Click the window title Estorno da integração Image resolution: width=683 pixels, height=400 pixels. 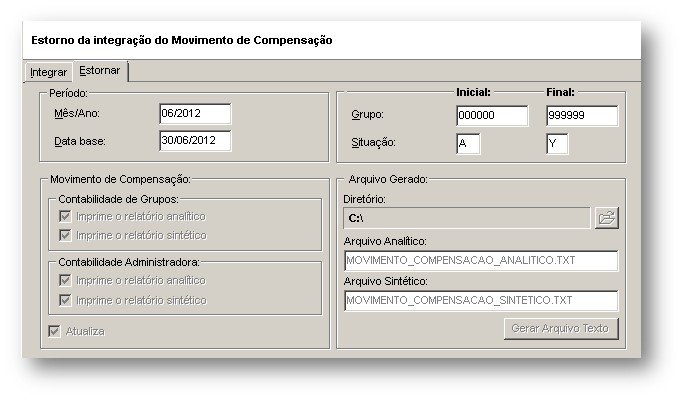(181, 41)
